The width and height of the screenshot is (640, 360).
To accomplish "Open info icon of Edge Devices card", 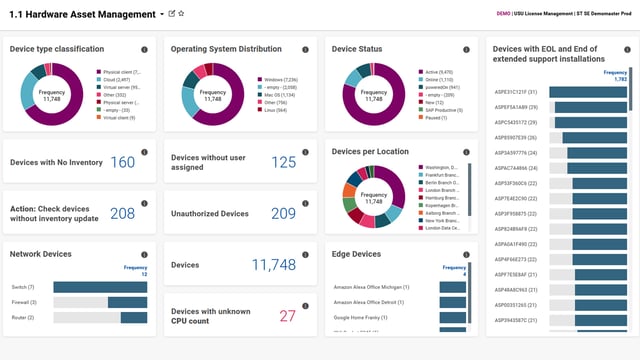I will point(466,254).
